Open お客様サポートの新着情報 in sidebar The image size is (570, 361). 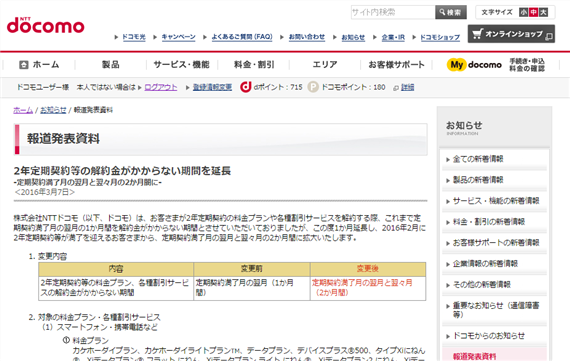[x=496, y=242]
